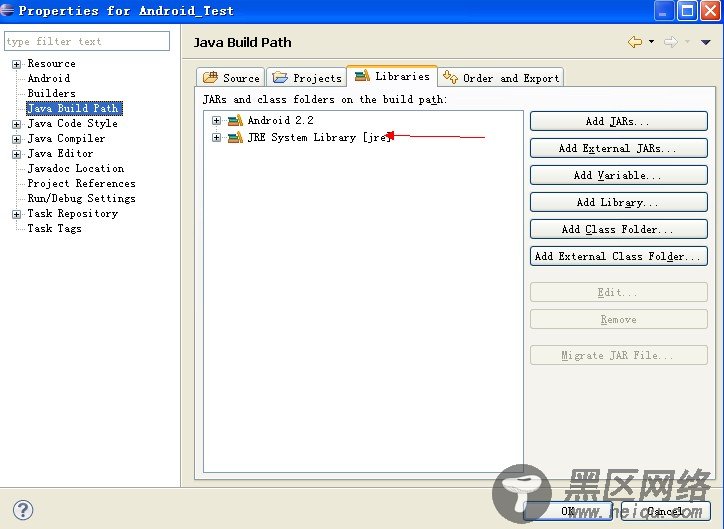
Task: Click the Add External Class Folder button
Action: coord(619,256)
